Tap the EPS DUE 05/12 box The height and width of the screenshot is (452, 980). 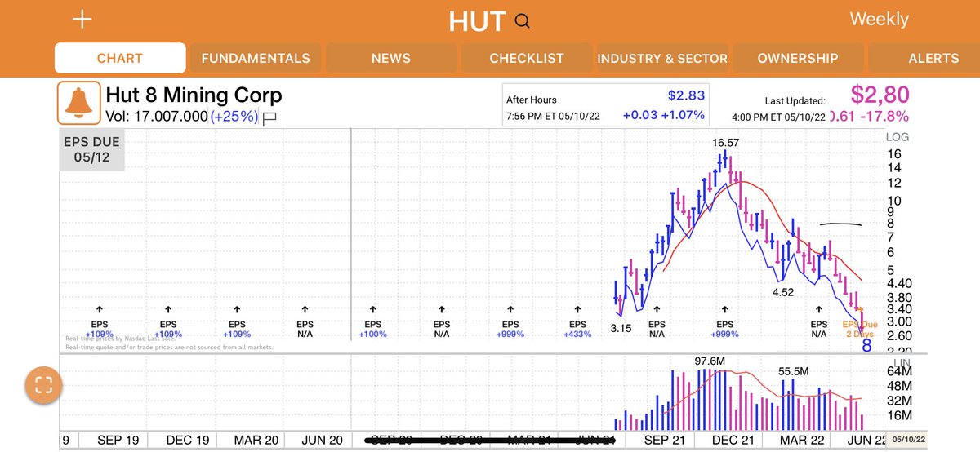tap(91, 150)
